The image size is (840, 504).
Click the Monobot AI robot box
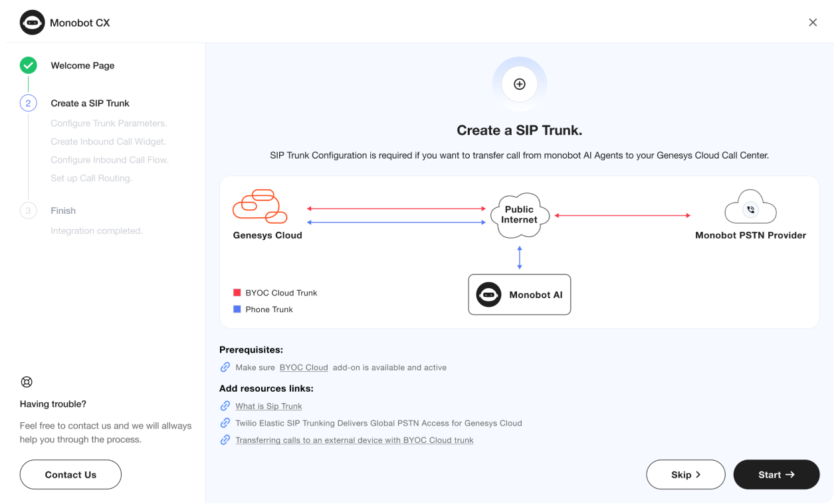coord(520,294)
